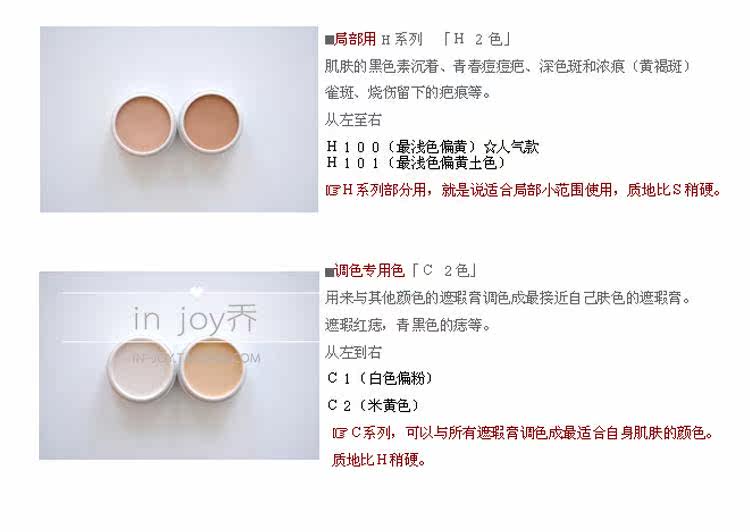Click the 局部用 red heading text

(354, 39)
